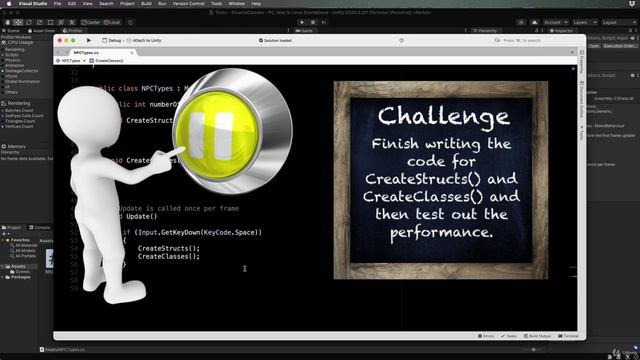Select Unity Rotate tool
640x360 pixels.
[x=29, y=22]
